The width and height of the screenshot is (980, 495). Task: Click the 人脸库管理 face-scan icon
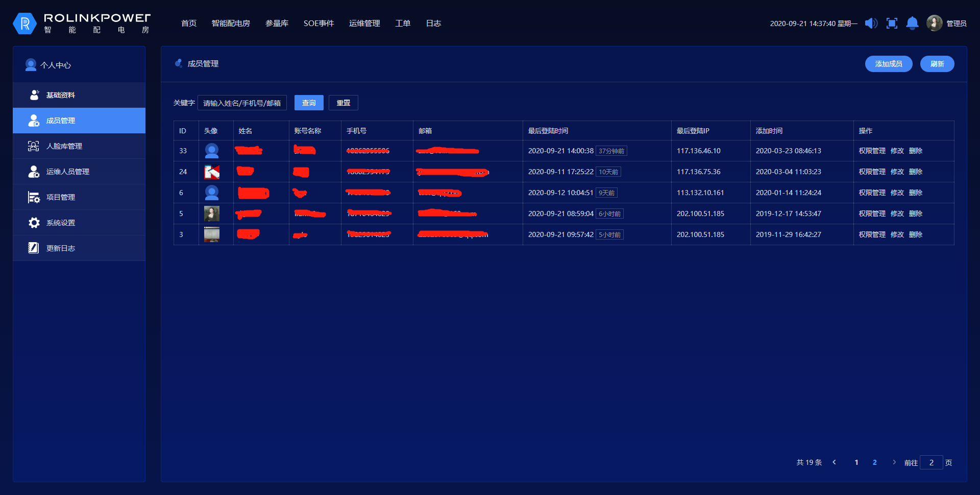(34, 146)
